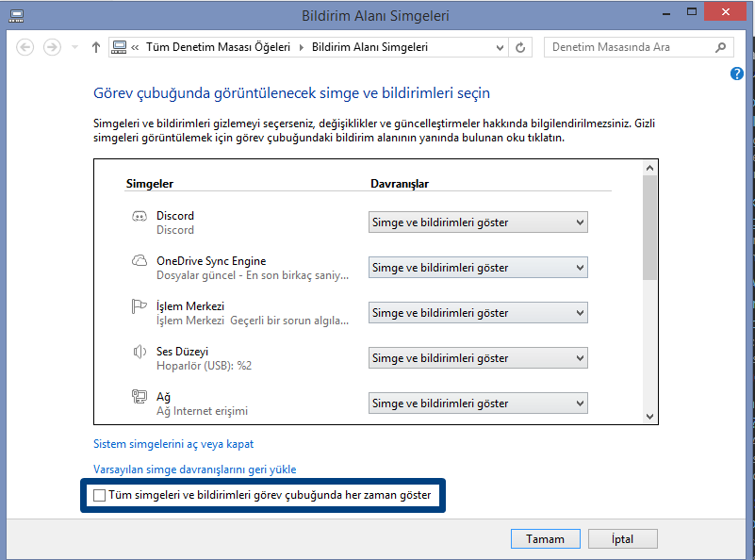Open Sistem simgelerini aç veya kapat link
Image resolution: width=755 pixels, height=560 pixels.
173,444
